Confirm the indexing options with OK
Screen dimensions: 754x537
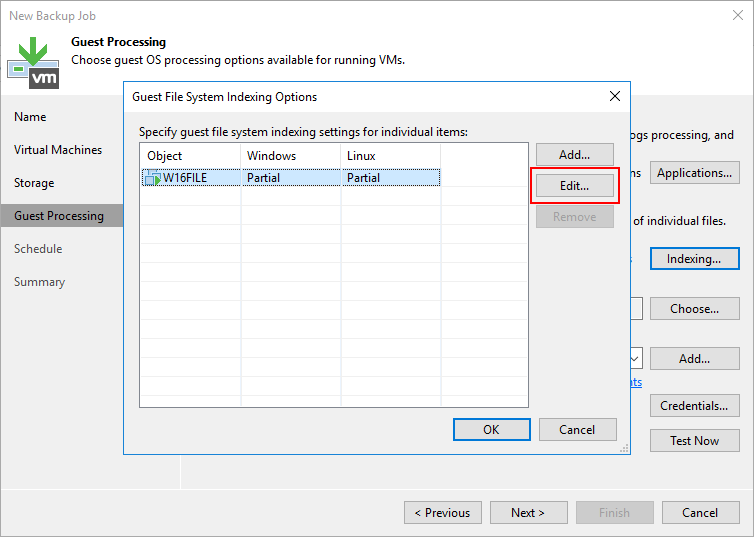tap(491, 429)
